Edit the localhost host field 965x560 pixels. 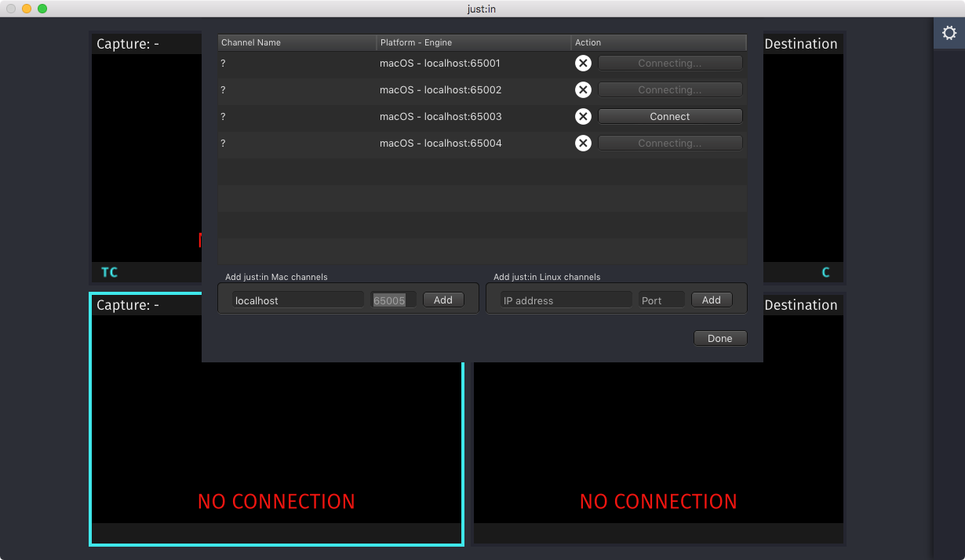click(298, 300)
